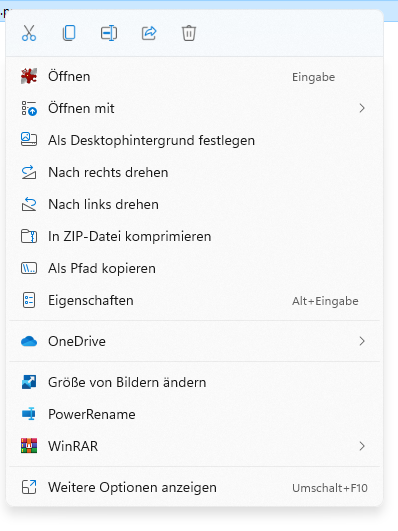Expand the OneDrive submenu chevron
Viewport: 398px width, 531px height.
pos(362,341)
